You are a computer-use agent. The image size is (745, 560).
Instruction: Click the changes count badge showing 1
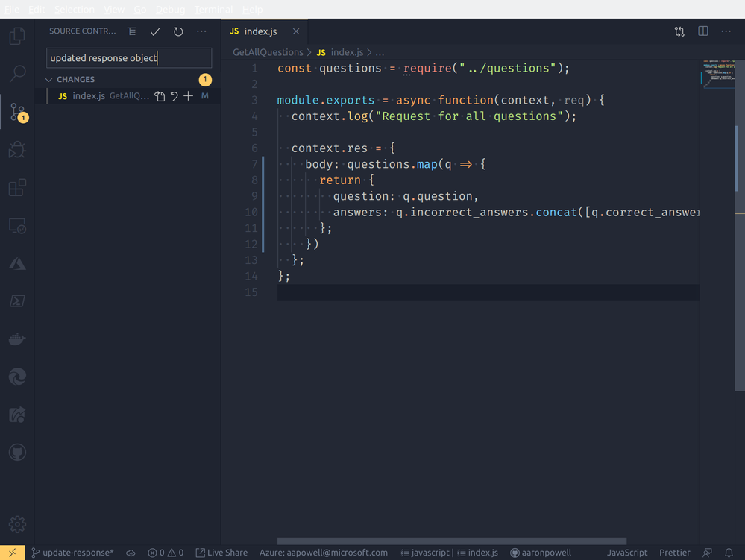tap(205, 79)
